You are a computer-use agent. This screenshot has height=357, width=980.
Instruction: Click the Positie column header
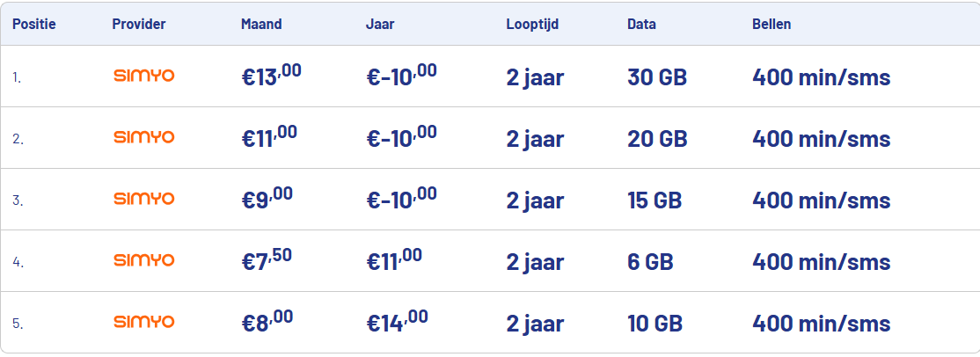(34, 24)
